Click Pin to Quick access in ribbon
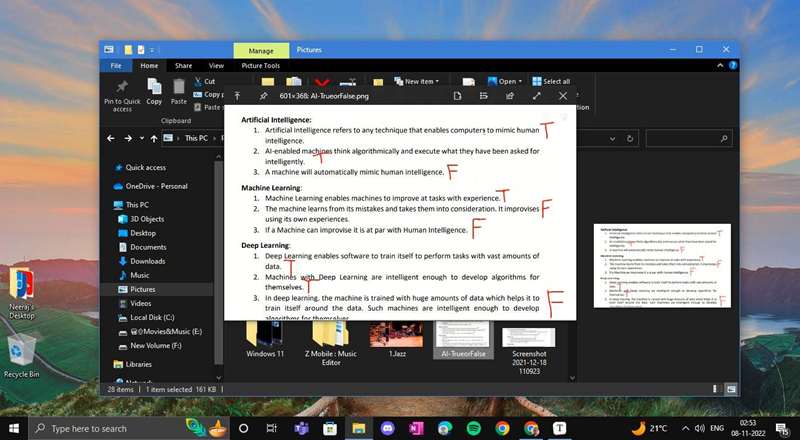The height and width of the screenshot is (440, 800). (x=122, y=94)
